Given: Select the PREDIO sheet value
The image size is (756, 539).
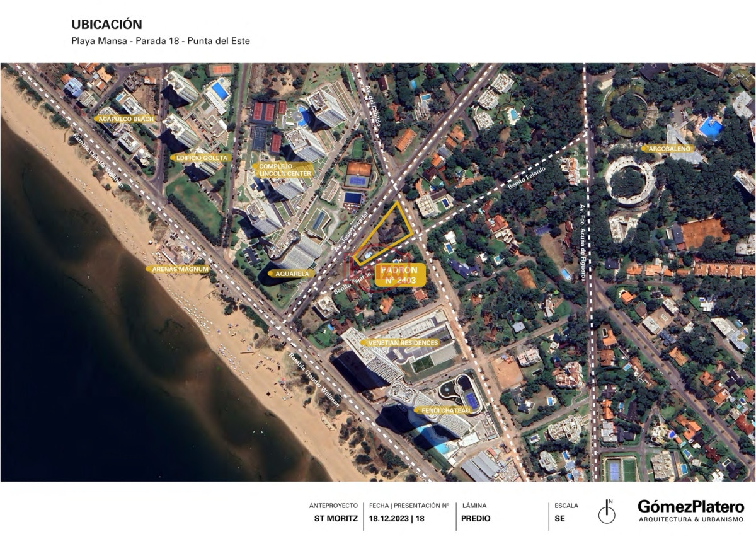Looking at the screenshot, I should (476, 519).
